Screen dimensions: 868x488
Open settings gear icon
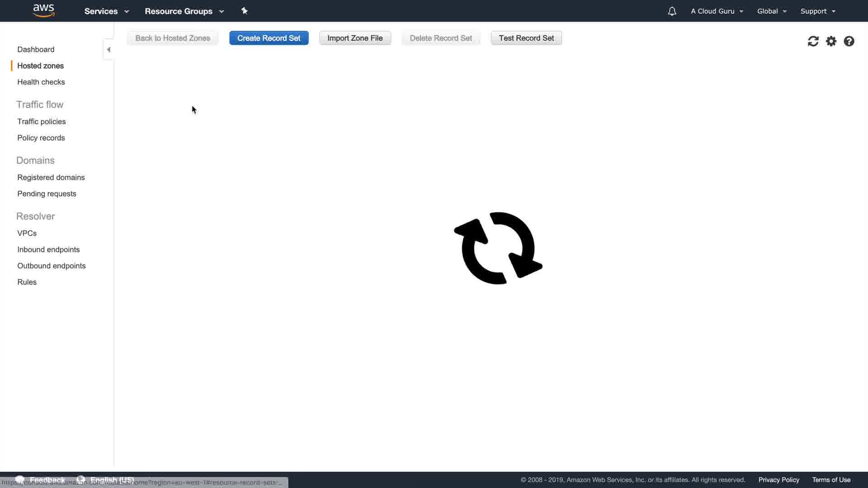[x=831, y=42]
